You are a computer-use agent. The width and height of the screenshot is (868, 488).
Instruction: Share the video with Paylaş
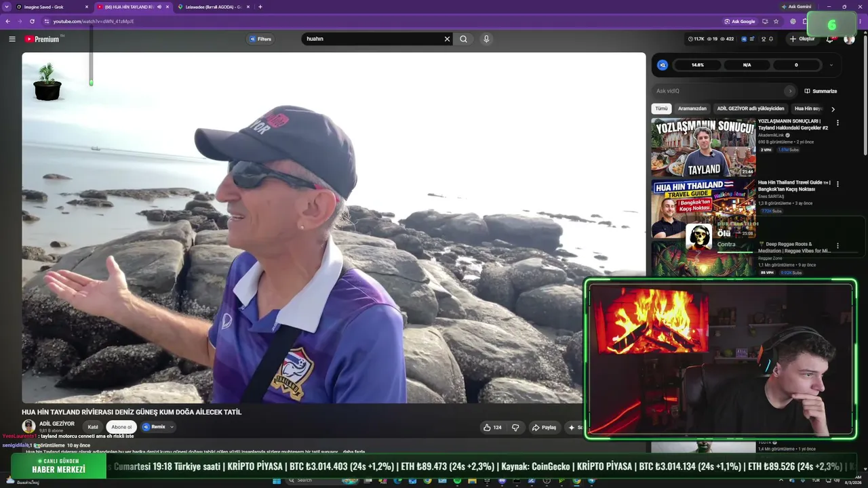coord(545,427)
